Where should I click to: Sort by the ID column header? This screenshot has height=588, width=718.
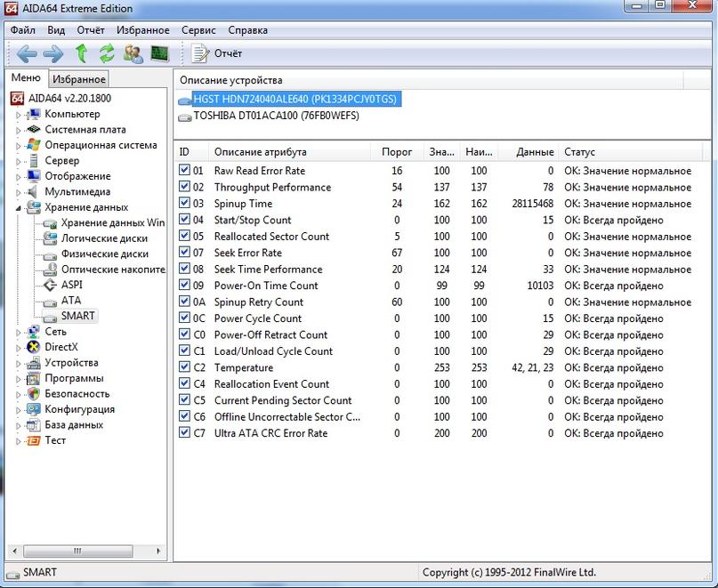(191, 151)
